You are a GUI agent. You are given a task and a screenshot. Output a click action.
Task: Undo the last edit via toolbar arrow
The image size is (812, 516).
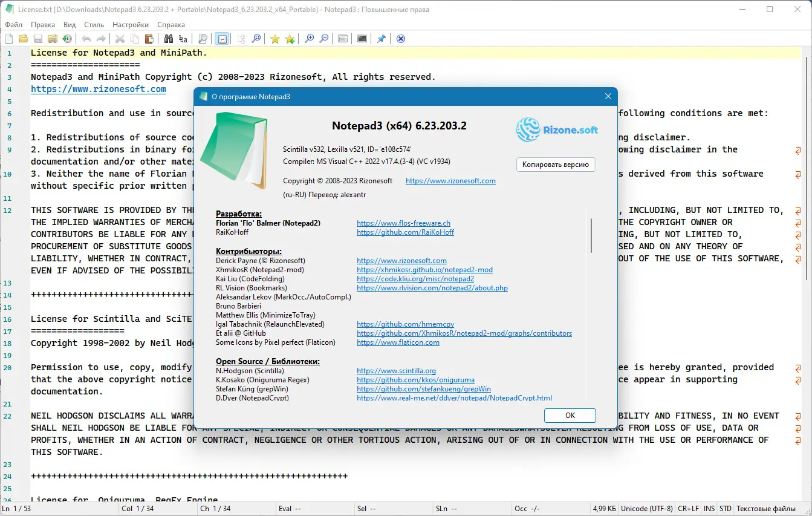pyautogui.click(x=86, y=38)
